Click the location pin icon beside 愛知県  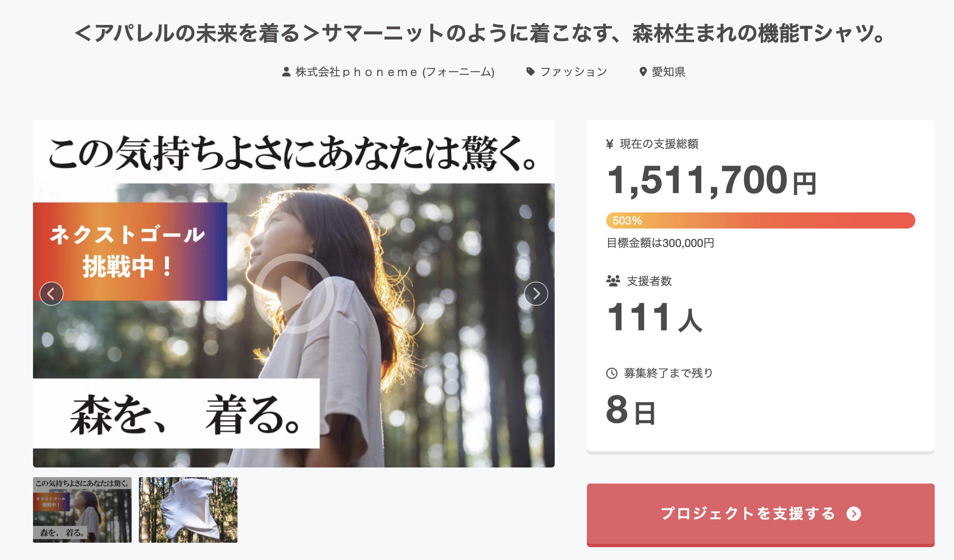click(x=643, y=72)
